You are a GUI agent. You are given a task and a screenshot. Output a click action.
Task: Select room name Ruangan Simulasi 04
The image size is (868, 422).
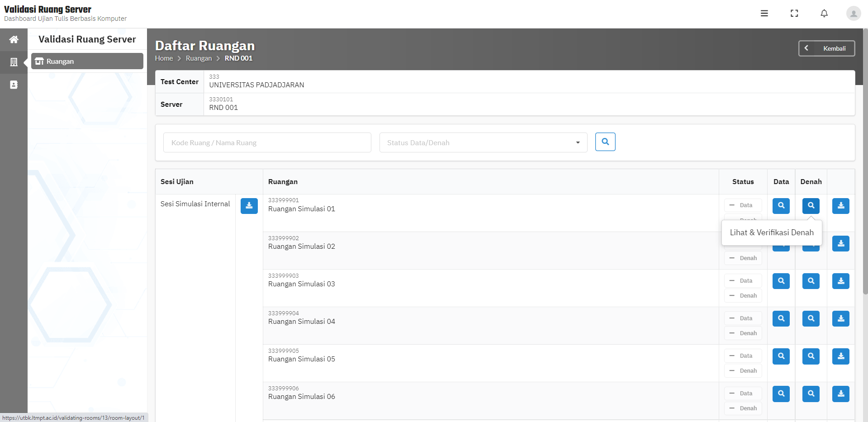302,322
